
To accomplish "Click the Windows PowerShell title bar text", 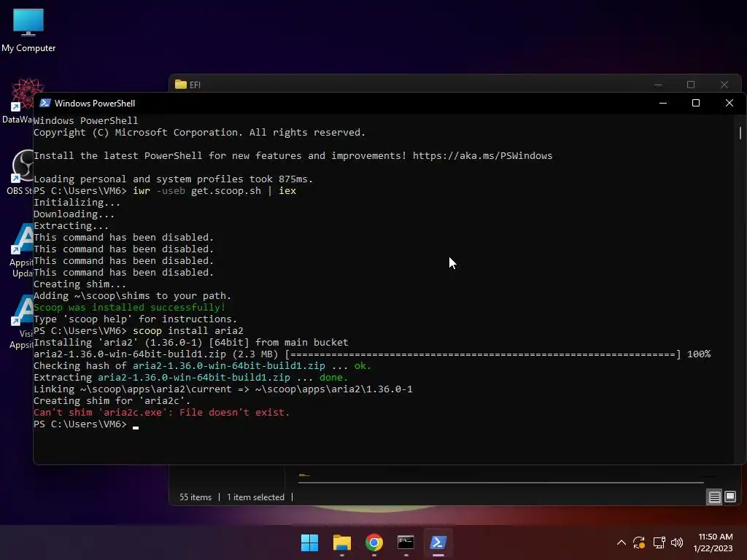I will click(x=95, y=104).
